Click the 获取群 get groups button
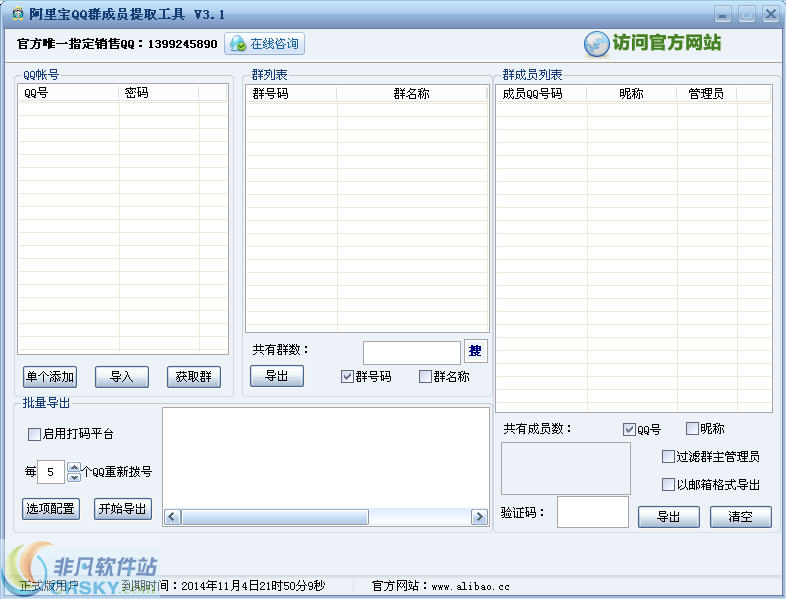The width and height of the screenshot is (786, 599). pyautogui.click(x=193, y=377)
